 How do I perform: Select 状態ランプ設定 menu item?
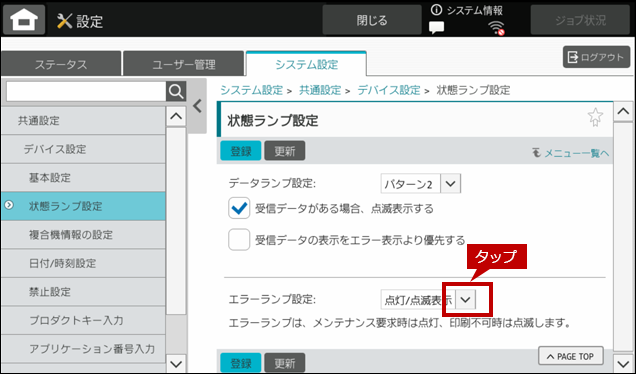[83, 206]
